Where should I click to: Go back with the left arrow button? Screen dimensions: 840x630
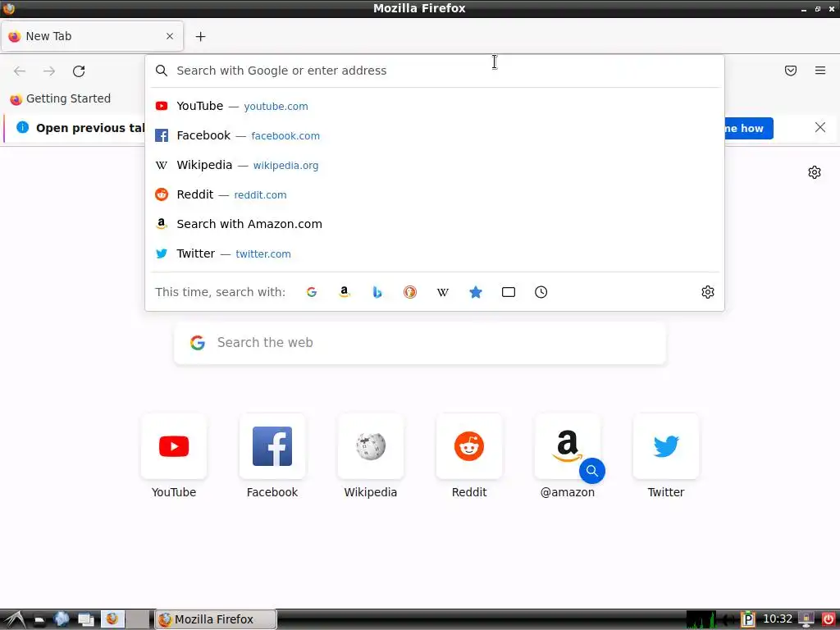(x=20, y=71)
